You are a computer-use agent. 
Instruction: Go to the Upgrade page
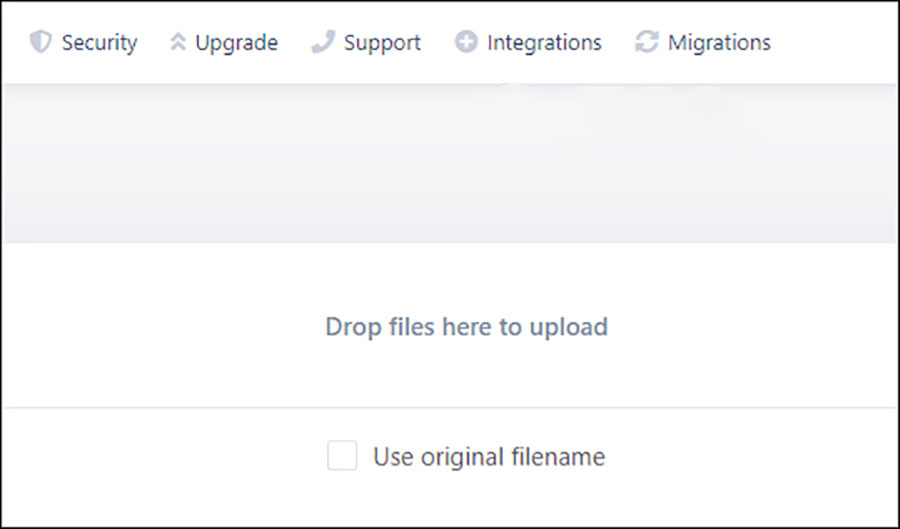[x=236, y=43]
